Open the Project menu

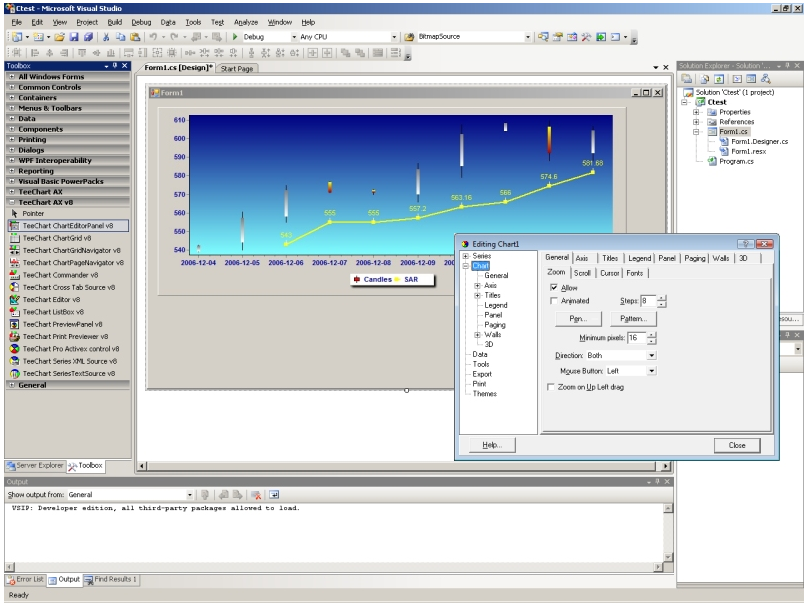point(87,22)
